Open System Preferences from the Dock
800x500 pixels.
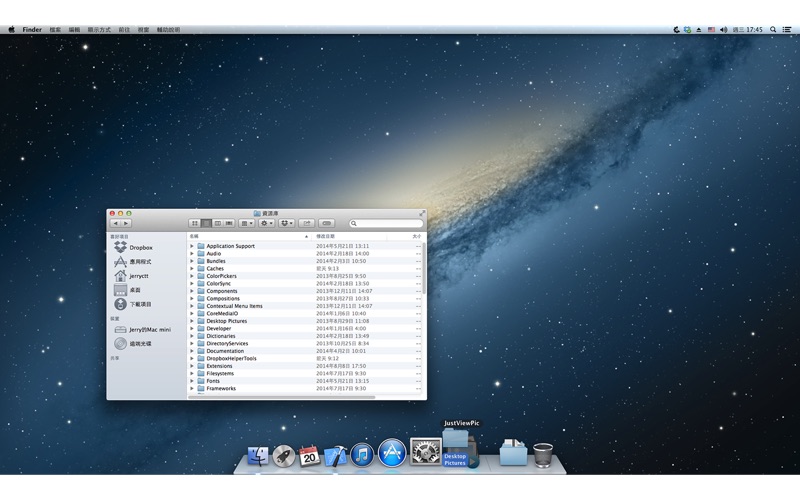tap(426, 452)
